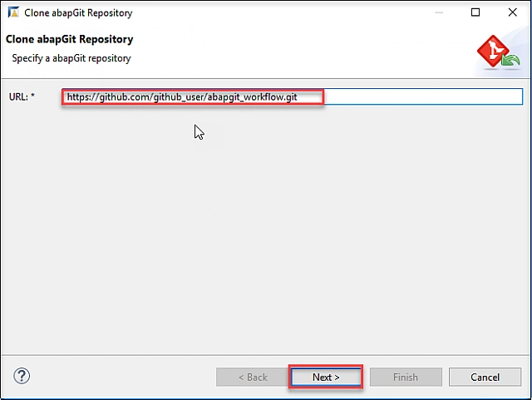Click the URL input field
This screenshot has height=400, width=532.
[x=292, y=96]
